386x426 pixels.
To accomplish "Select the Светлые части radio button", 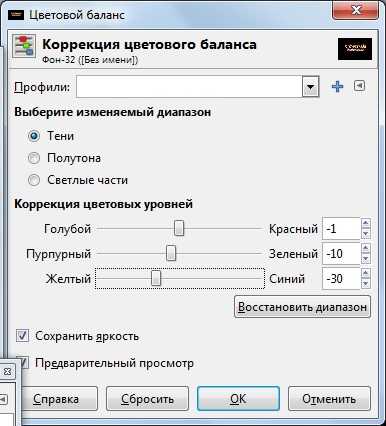I will pos(34,180).
